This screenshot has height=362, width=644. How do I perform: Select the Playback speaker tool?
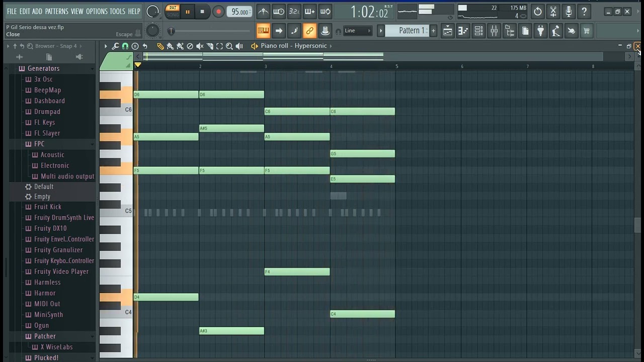tap(239, 46)
